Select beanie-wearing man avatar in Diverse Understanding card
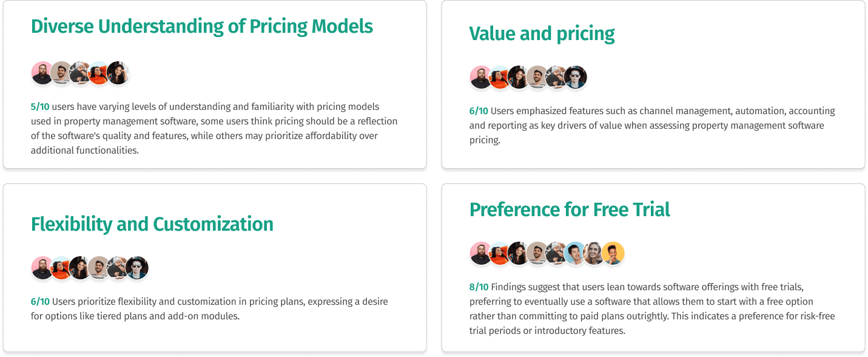The image size is (868, 357). click(x=80, y=73)
